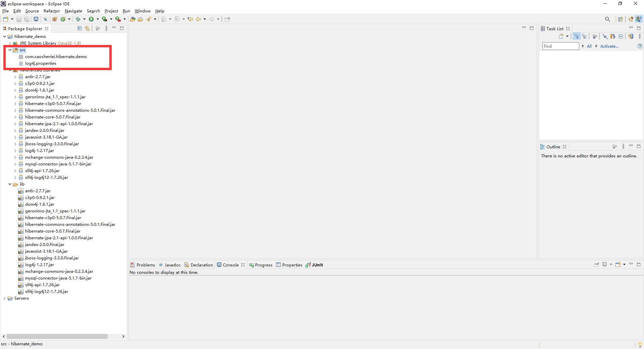This screenshot has width=644, height=349.
Task: Switch to the Problems tab
Action: point(145,265)
